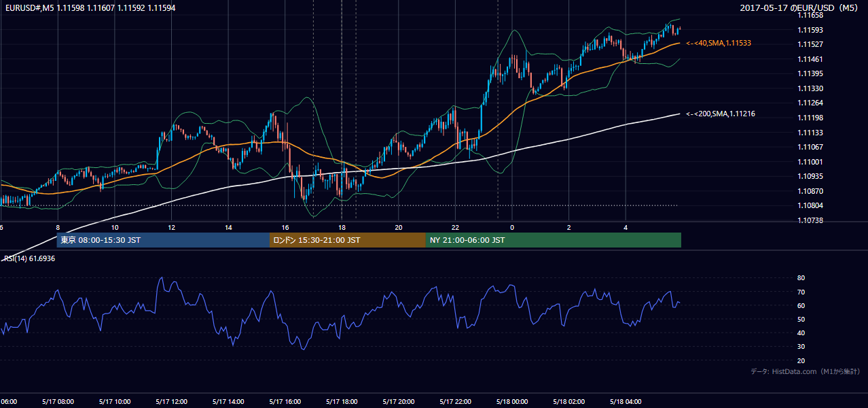Viewport: 868px width, 408px height.
Task: Click price axis value 1.11461
Action: [810, 59]
